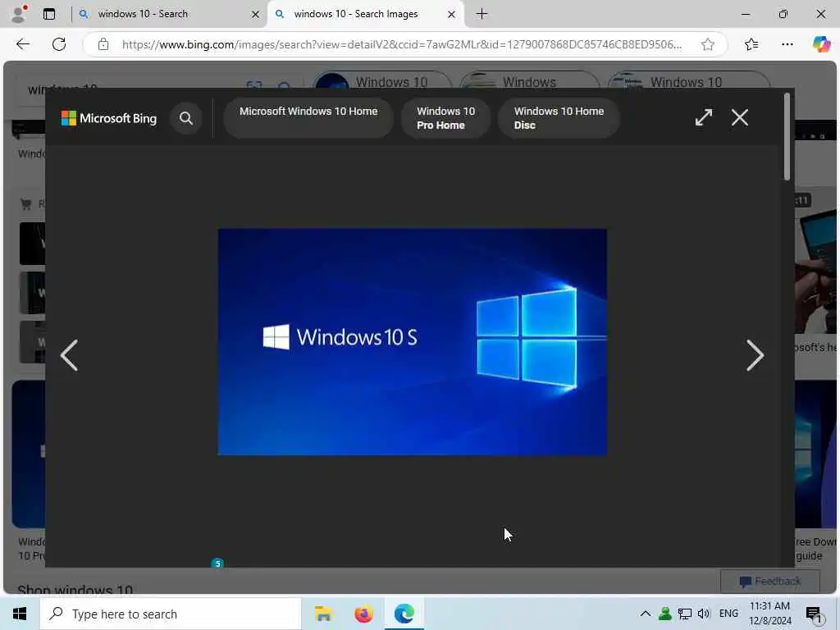Open the clock showing 11:31 AM
This screenshot has height=630, width=840.
click(769, 614)
